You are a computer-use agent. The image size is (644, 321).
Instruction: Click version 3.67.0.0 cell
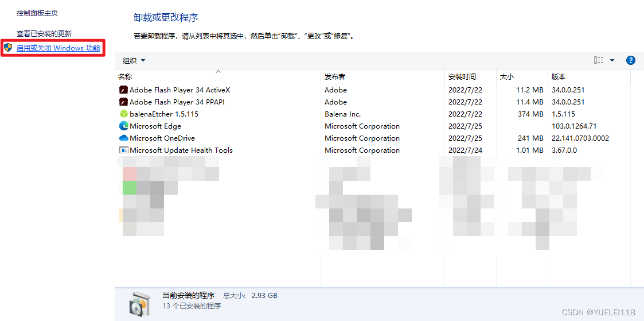click(x=564, y=150)
